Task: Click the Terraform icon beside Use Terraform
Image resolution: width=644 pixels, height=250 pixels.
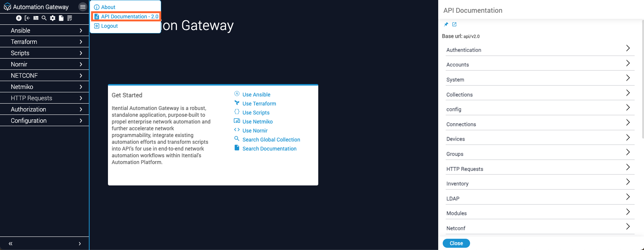Action: tap(237, 103)
